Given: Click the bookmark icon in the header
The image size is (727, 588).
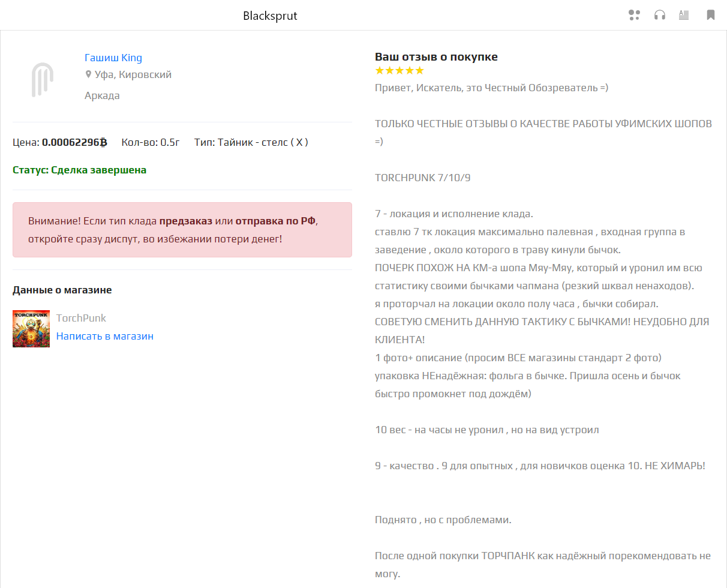Looking at the screenshot, I should [711, 15].
